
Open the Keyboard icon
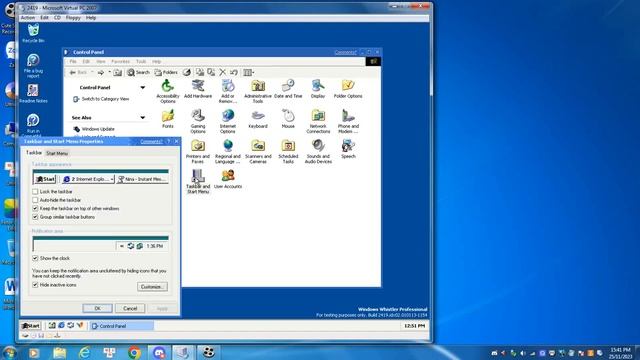pyautogui.click(x=258, y=119)
